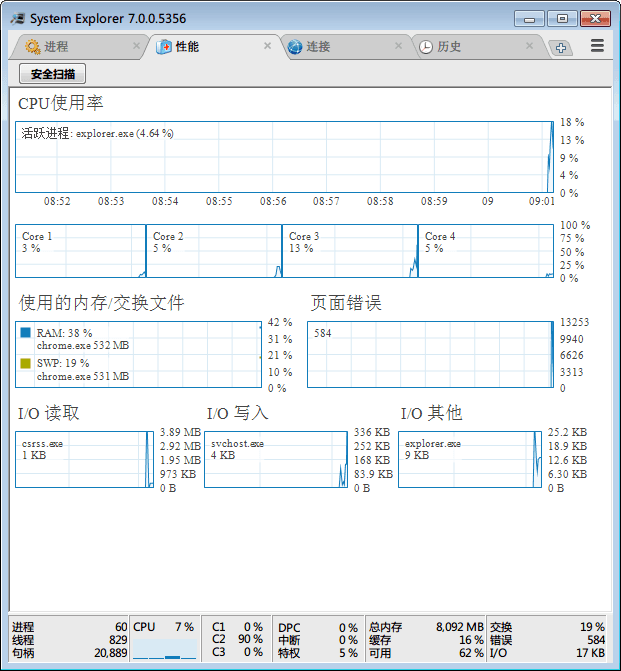Viewport: 621px width, 671px height.
Task: Click the blue RAM legend swatch
Action: coord(25,333)
